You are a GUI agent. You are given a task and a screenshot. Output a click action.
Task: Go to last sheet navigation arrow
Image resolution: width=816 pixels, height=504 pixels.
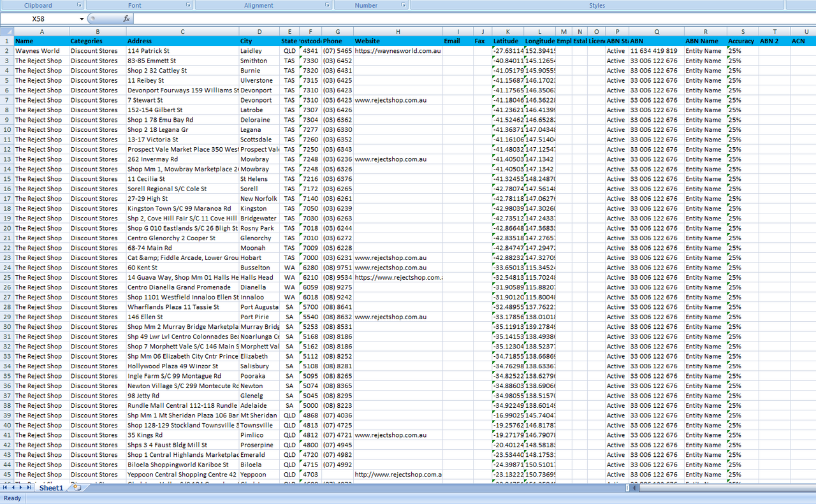[27, 487]
